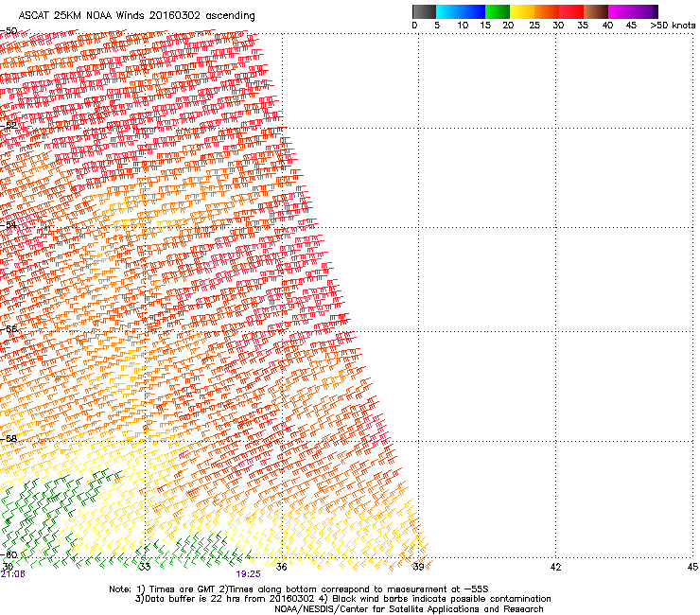Click the latitude label -50
700x615 pixels.
pos(9,31)
